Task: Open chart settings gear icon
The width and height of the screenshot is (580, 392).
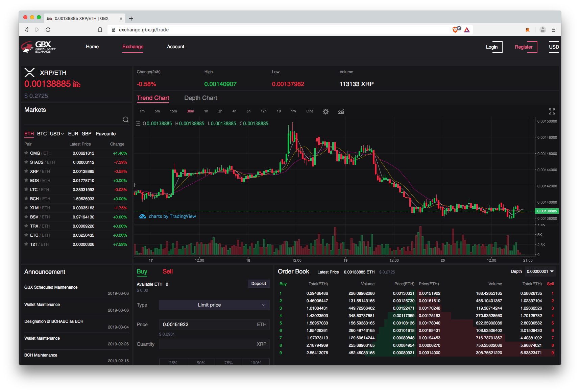Action: pos(325,111)
